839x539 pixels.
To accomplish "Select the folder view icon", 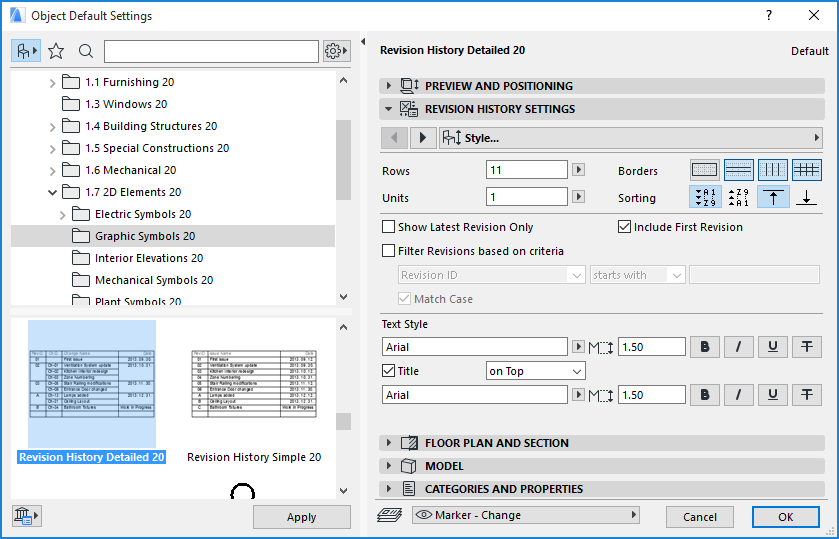I will (25, 51).
